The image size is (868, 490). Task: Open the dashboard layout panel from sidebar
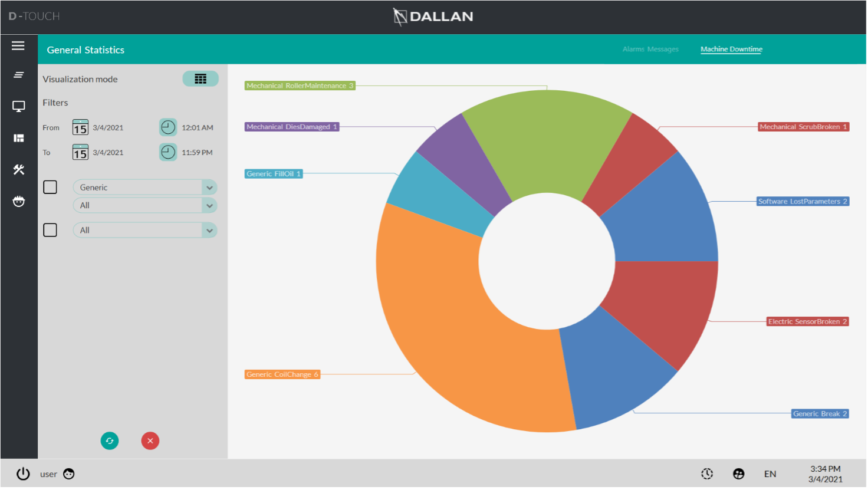[x=18, y=137]
